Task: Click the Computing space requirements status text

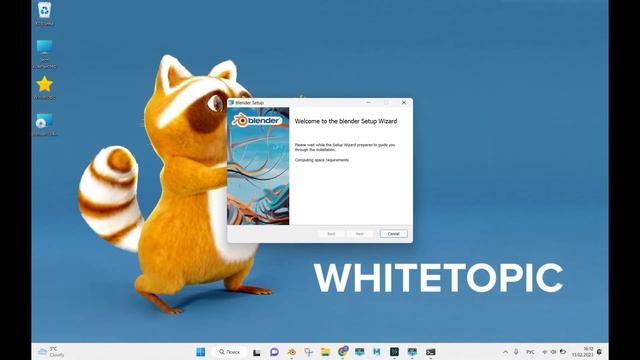Action: [x=322, y=160]
